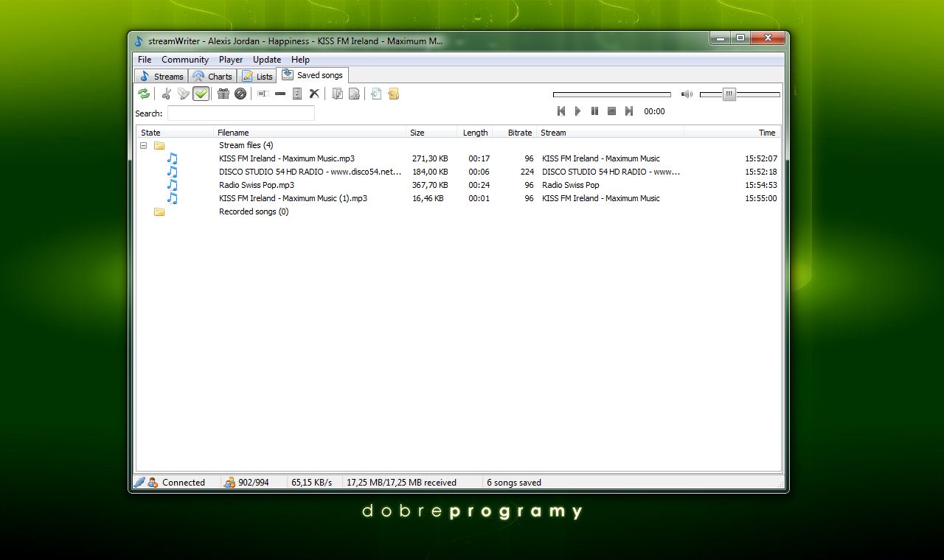
Task: Click the remove minus toolbar icon
Action: [x=280, y=94]
